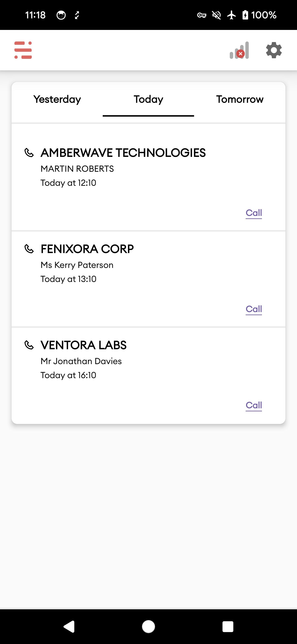Viewport: 297px width, 644px height.
Task: Call Ms Kerry Paterson via Call link
Action: 254,309
